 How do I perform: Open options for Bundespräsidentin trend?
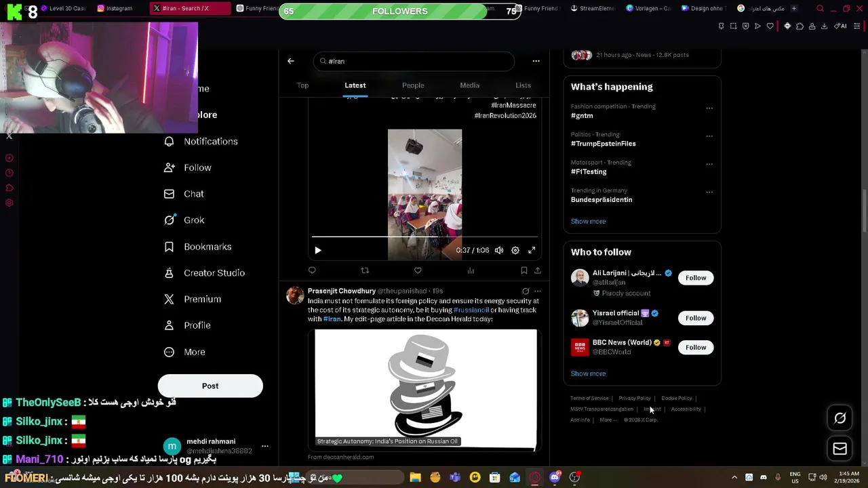[709, 192]
